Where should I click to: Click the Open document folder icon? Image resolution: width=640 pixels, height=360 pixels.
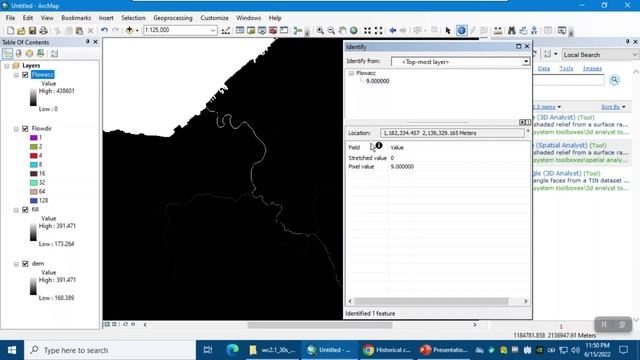point(21,31)
